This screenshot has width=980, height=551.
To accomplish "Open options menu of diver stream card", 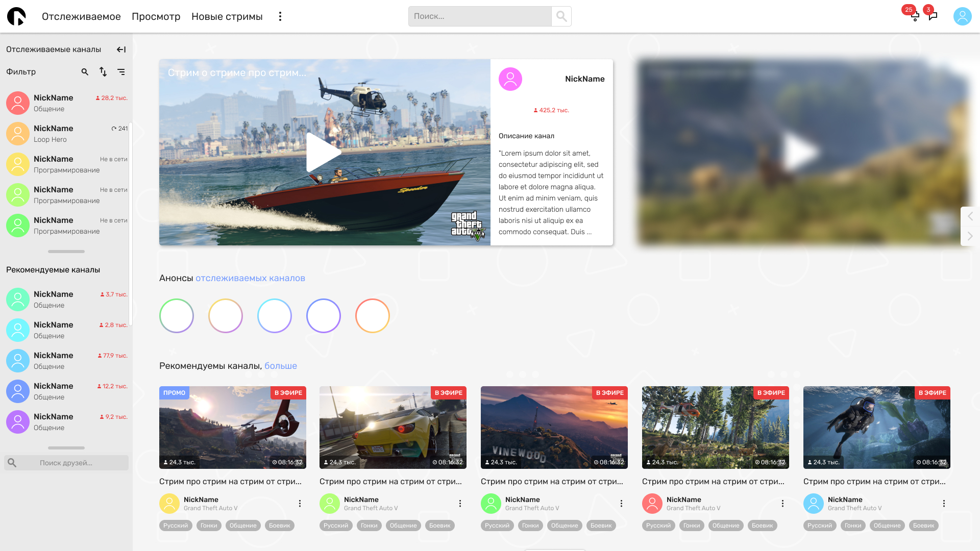I will pos(944,504).
